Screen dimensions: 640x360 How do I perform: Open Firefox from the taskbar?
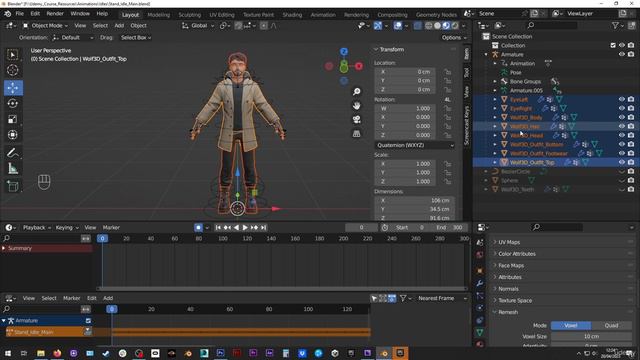coord(57,353)
